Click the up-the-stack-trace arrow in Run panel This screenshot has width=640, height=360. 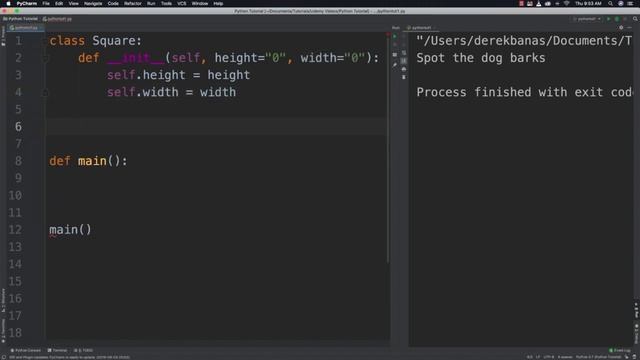click(x=404, y=36)
